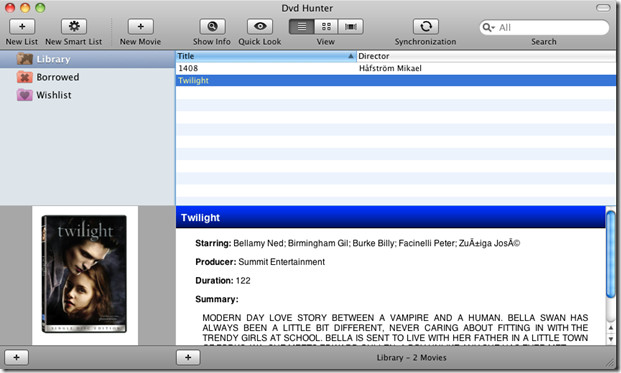Image resolution: width=621 pixels, height=373 pixels.
Task: Start Synchronization
Action: point(426,27)
